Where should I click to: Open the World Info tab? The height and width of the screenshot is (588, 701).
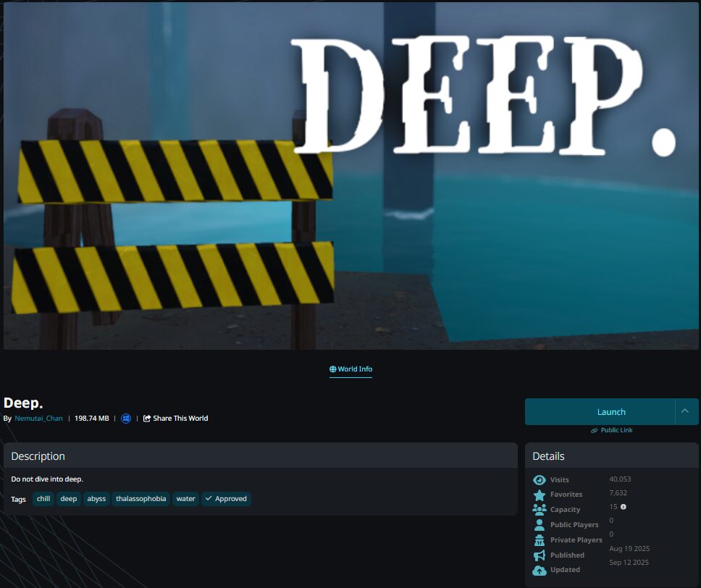pyautogui.click(x=350, y=369)
